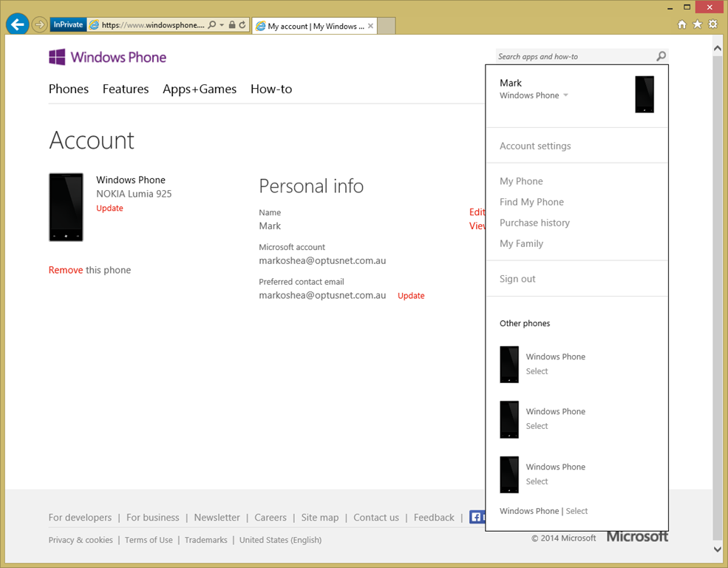This screenshot has height=568, width=728.
Task: Open the browser Home icon
Action: click(682, 24)
